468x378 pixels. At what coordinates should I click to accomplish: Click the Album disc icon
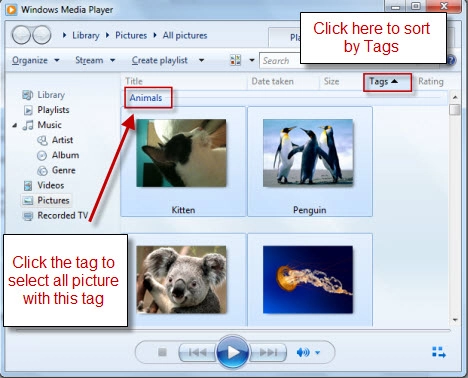[x=42, y=155]
